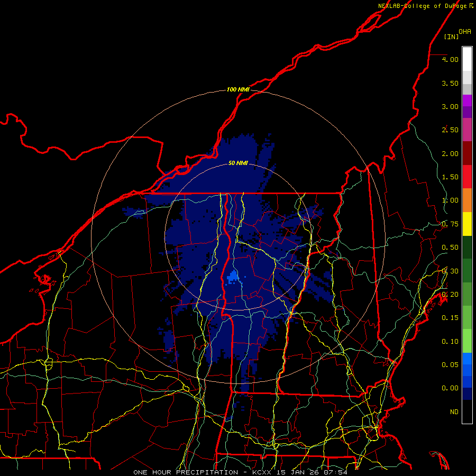
Task: Click the 1.00 legend value
Action: (450, 200)
